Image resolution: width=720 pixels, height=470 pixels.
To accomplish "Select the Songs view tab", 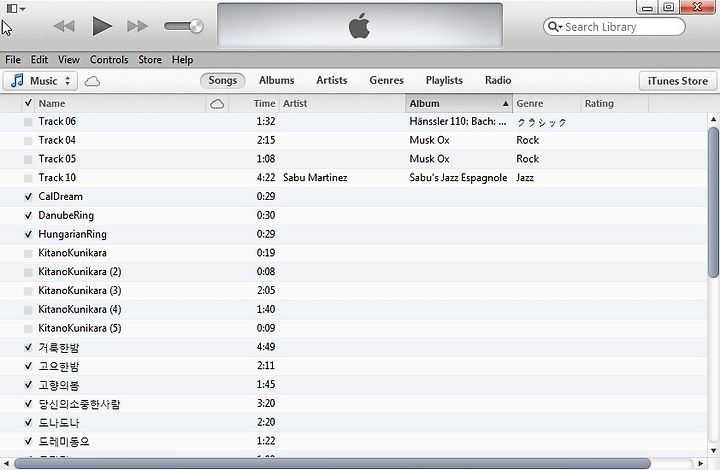I will coord(223,80).
